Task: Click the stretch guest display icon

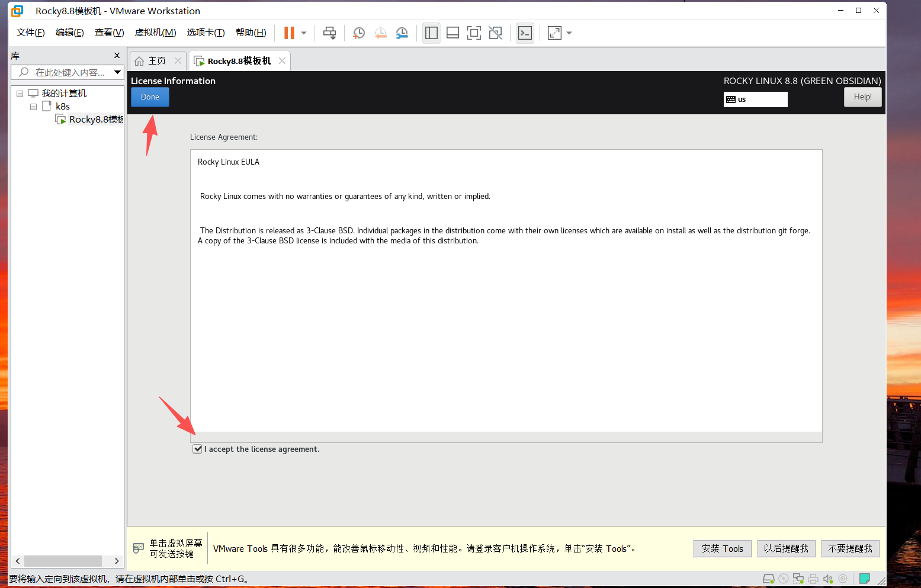Action: 554,33
